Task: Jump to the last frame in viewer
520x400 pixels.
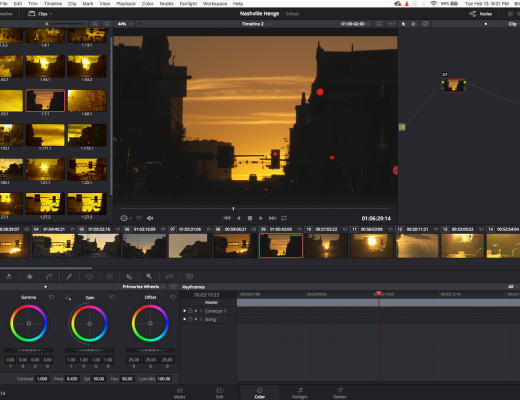Action: (x=272, y=218)
